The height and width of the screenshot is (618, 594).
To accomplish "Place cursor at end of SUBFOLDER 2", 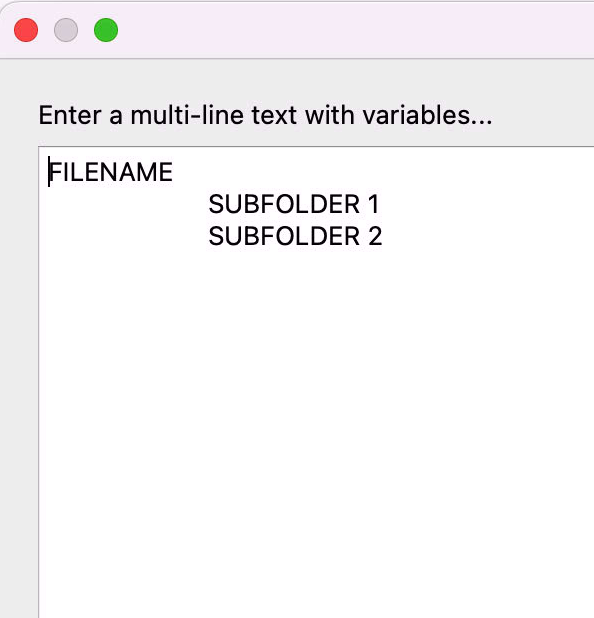I will point(384,236).
